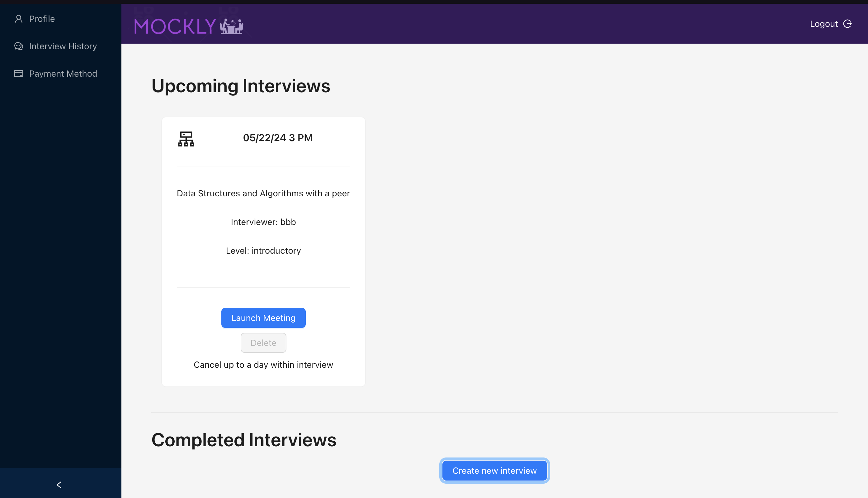Click the Mockly logo
868x498 pixels.
[x=189, y=26]
